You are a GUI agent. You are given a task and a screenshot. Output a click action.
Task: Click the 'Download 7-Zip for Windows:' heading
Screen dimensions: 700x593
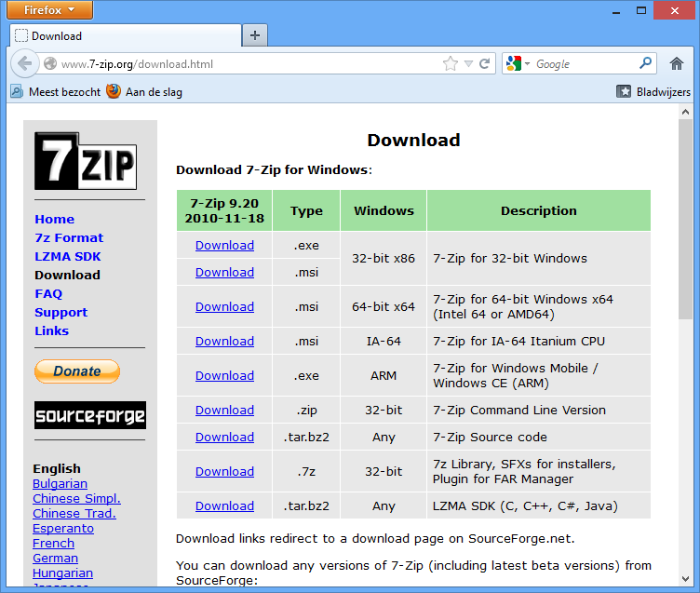click(274, 170)
